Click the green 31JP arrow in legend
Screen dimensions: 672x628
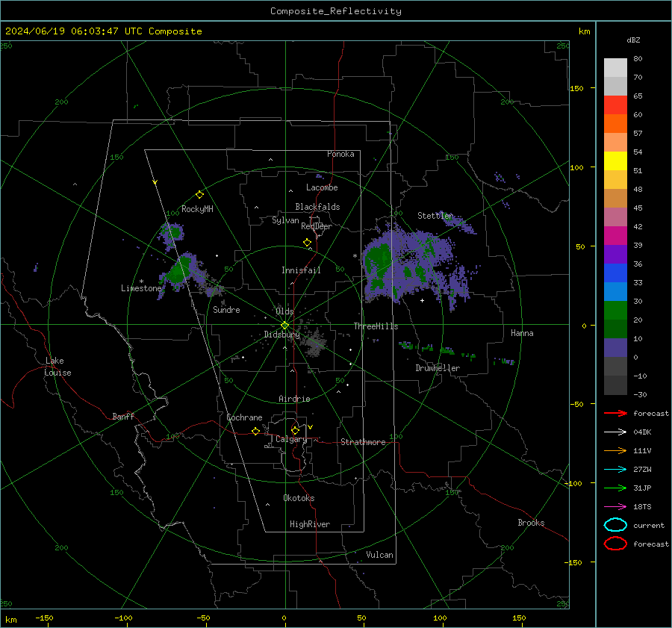point(615,488)
